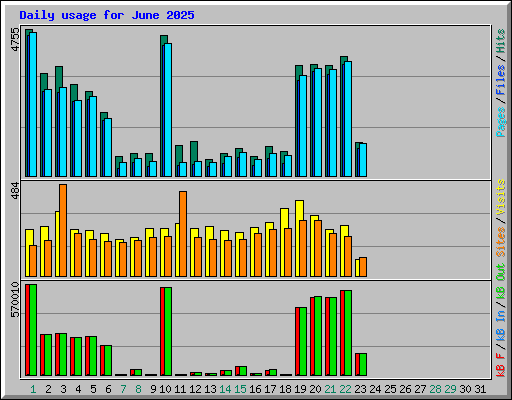Click day label 25 on the axis
This screenshot has width=512, height=400.
[x=390, y=389]
